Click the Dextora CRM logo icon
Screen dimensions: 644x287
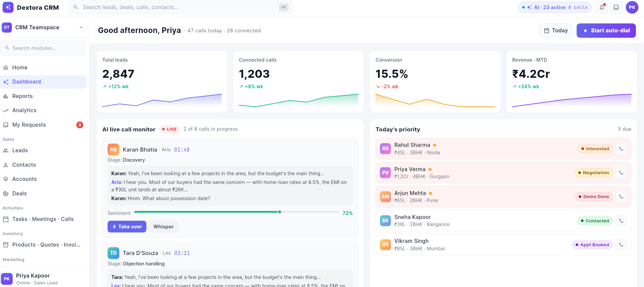pos(8,7)
